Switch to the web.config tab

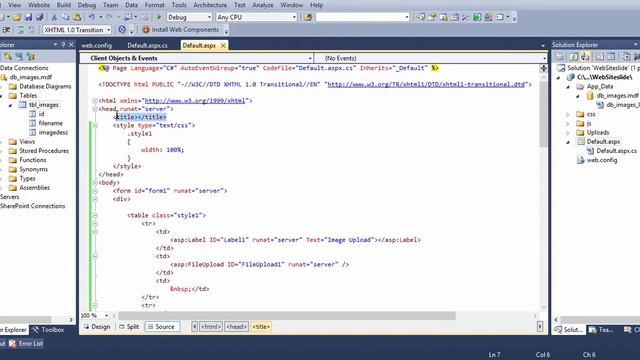pos(97,45)
